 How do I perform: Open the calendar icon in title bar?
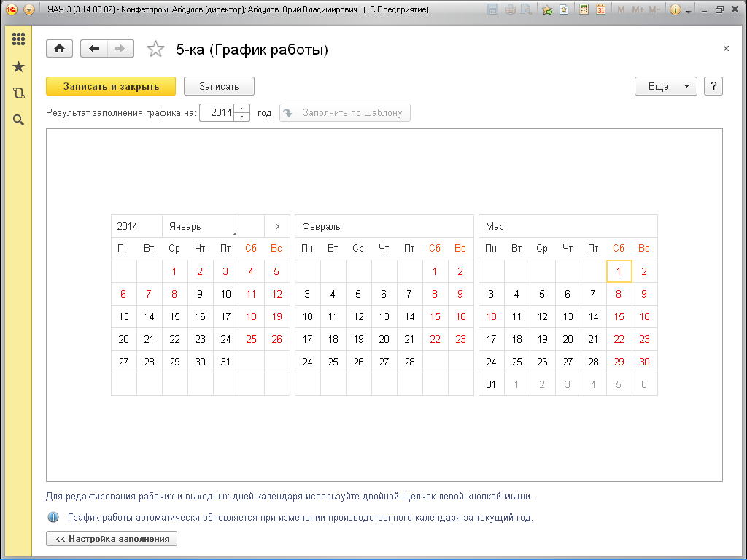pyautogui.click(x=600, y=9)
